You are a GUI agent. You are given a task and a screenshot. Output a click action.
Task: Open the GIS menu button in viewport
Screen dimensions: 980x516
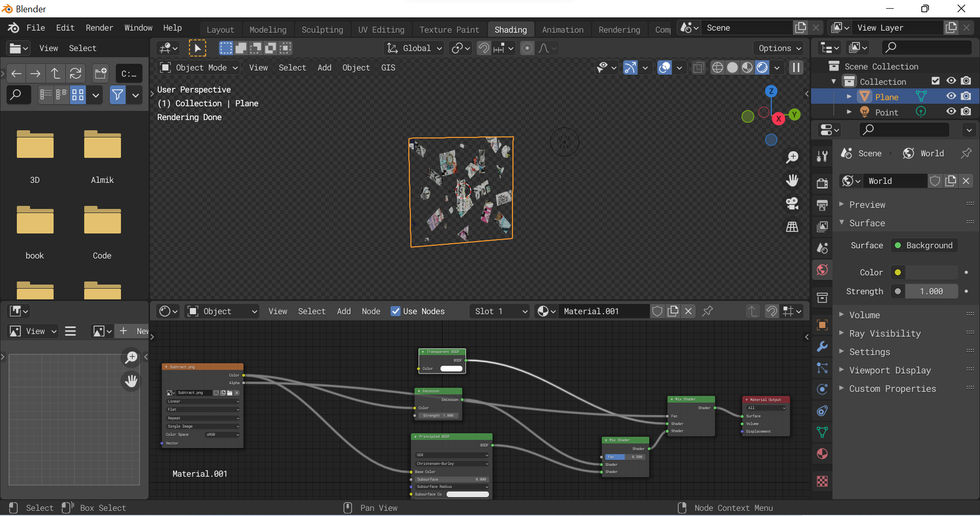(x=388, y=67)
